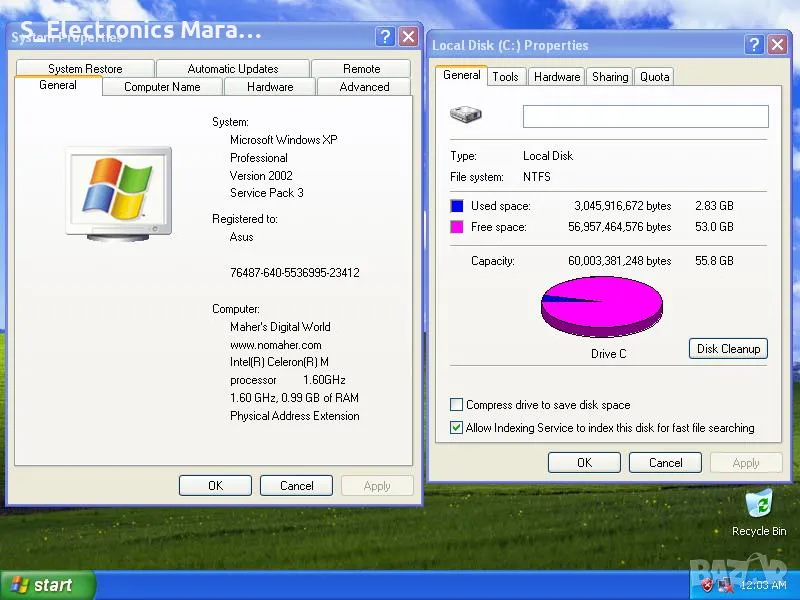Uncheck Allow Indexing Service option
This screenshot has width=800, height=600.
pos(457,428)
